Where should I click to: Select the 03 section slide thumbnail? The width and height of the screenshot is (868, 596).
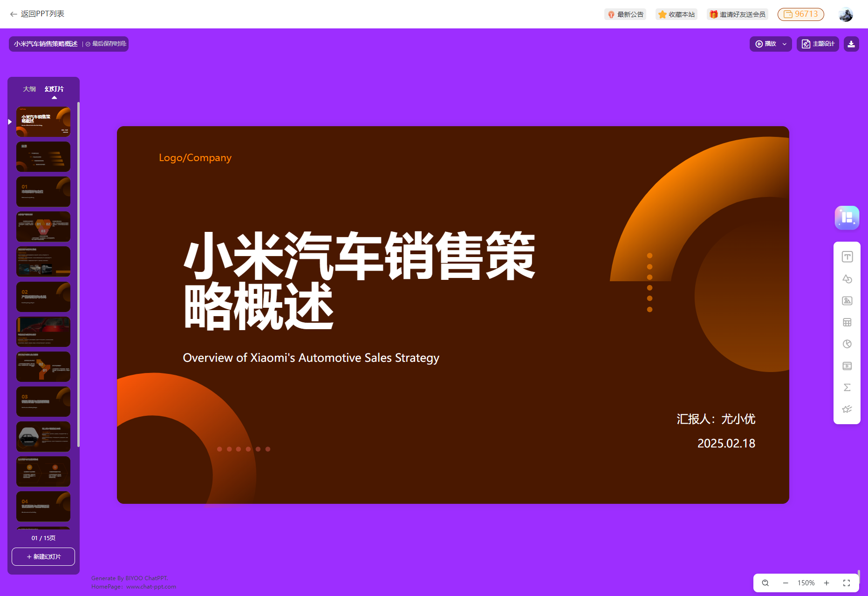[x=43, y=401]
